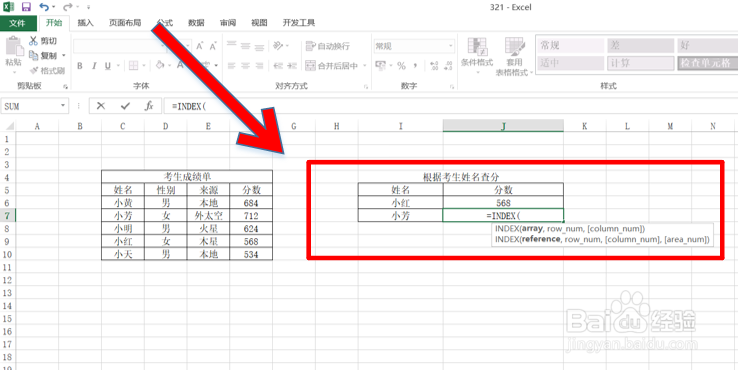738x370 pixels.
Task: Apply the 适中 cell style
Action: pos(571,63)
